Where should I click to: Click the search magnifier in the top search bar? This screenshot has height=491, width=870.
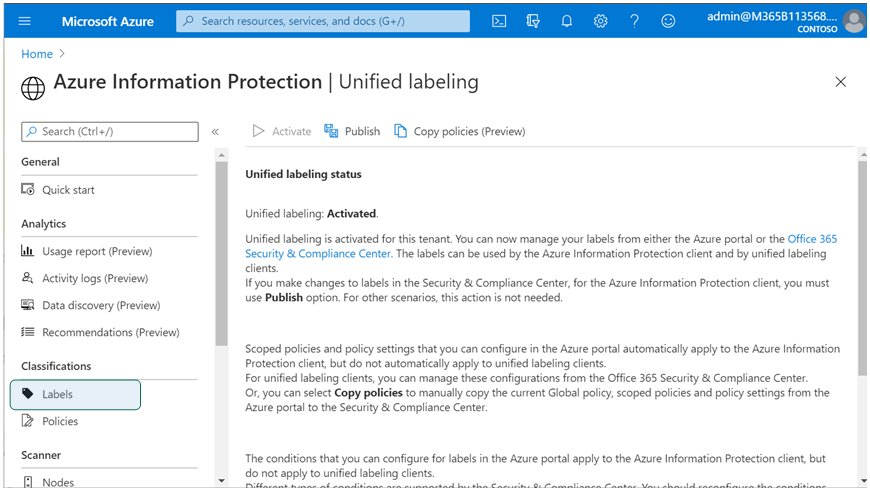(x=189, y=21)
